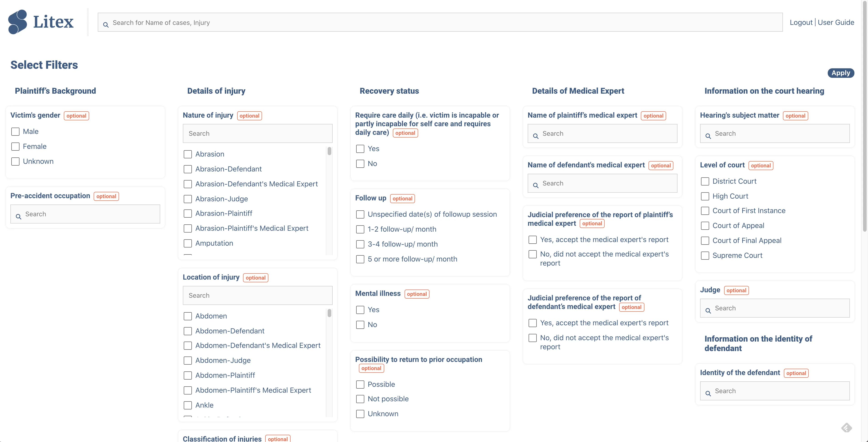Click search icon in plaintiff's medical expert field
The width and height of the screenshot is (868, 442).
click(536, 136)
